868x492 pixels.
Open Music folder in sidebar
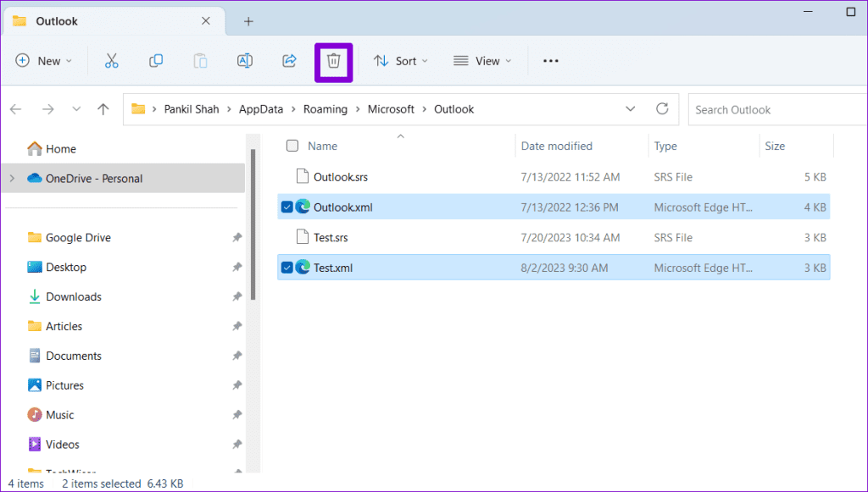50,415
